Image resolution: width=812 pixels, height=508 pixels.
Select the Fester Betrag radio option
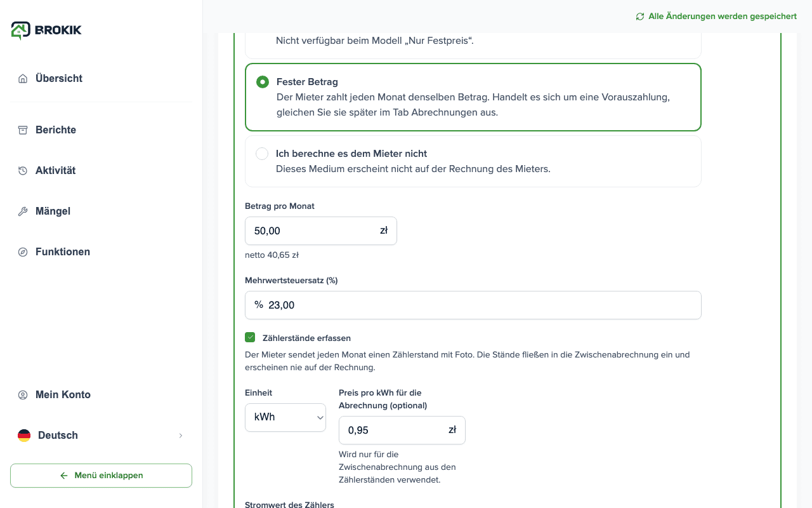(263, 82)
